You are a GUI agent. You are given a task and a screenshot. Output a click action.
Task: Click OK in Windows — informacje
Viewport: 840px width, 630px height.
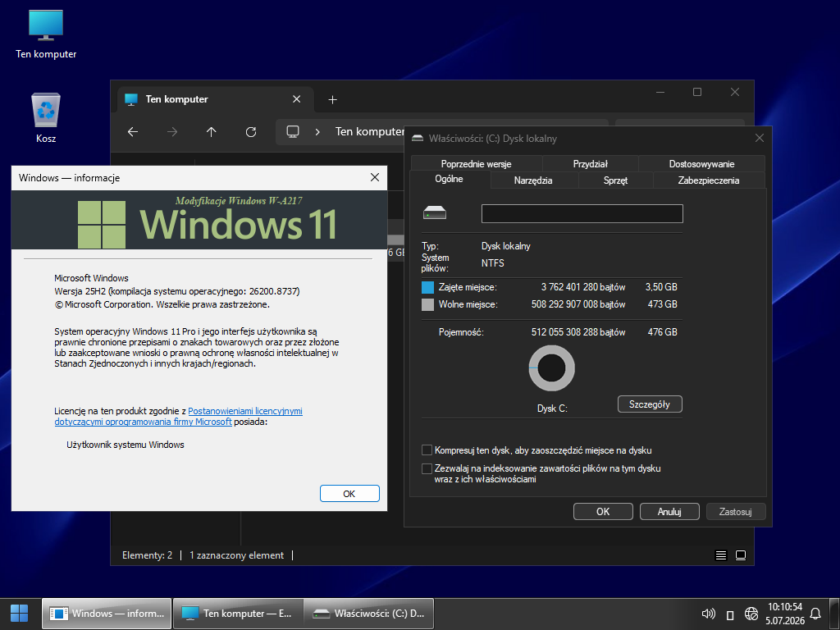point(349,493)
